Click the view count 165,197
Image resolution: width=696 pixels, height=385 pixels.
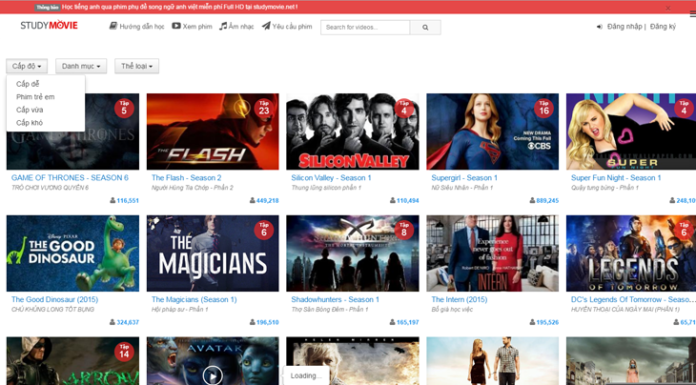(407, 322)
